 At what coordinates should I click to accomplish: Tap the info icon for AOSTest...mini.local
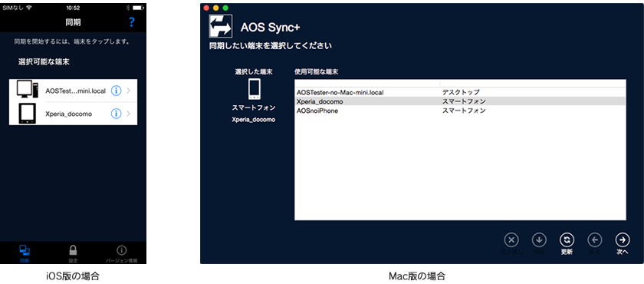click(x=117, y=91)
